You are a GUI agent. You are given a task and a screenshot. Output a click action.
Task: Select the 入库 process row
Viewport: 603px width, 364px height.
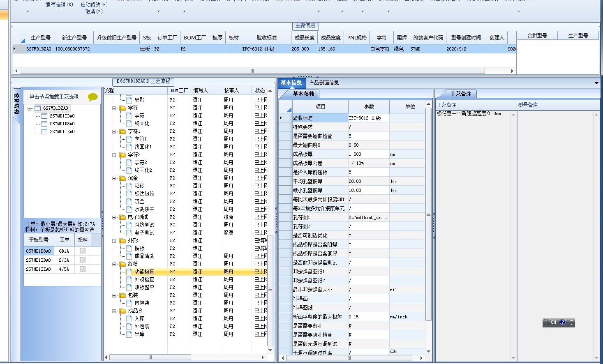[186, 318]
